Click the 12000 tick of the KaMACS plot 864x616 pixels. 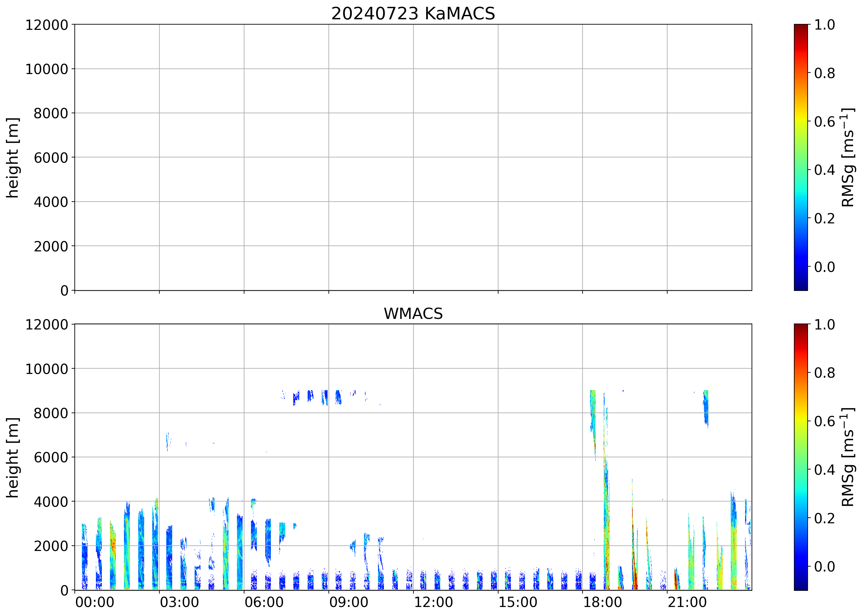point(46,25)
